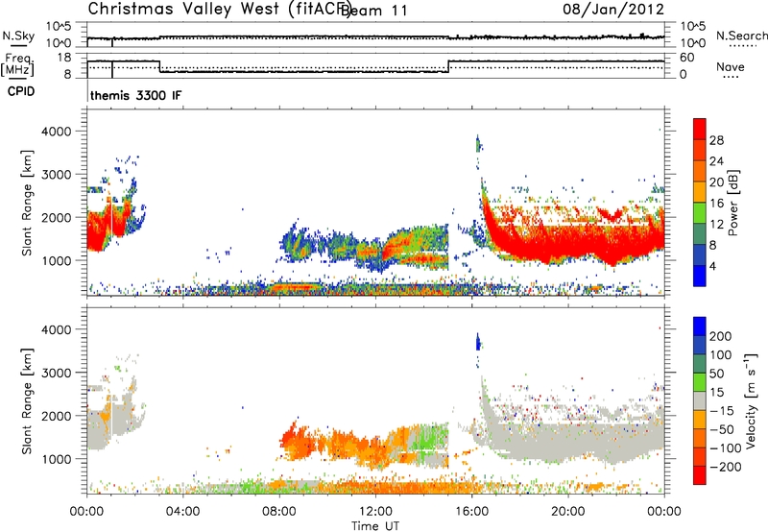
Task: Click the "N.Sky" legend label
Action: click(x=18, y=36)
